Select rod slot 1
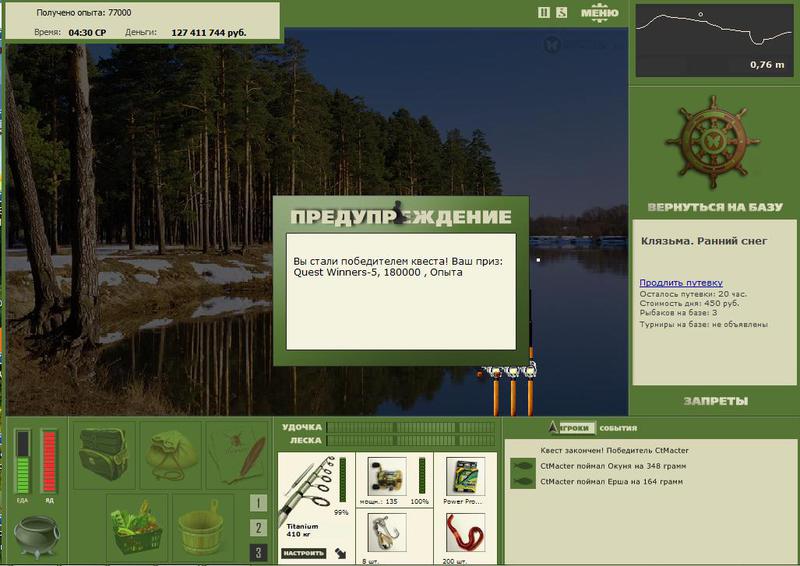800x566 pixels. click(258, 503)
